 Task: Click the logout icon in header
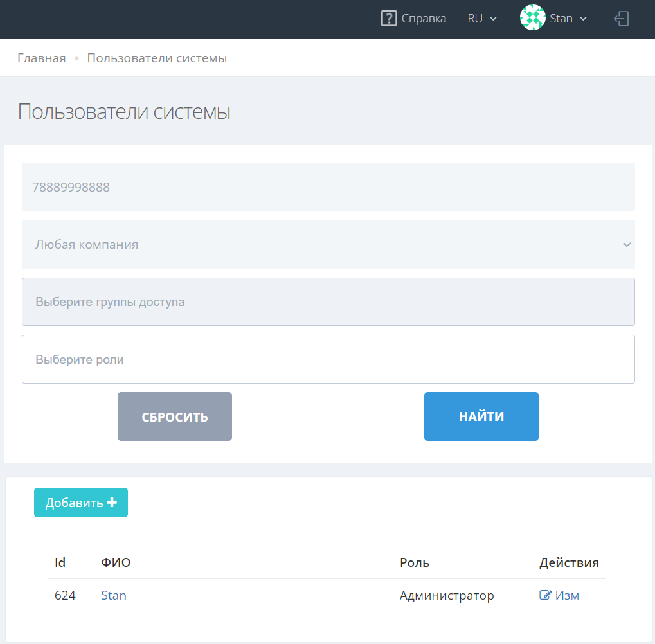[621, 19]
